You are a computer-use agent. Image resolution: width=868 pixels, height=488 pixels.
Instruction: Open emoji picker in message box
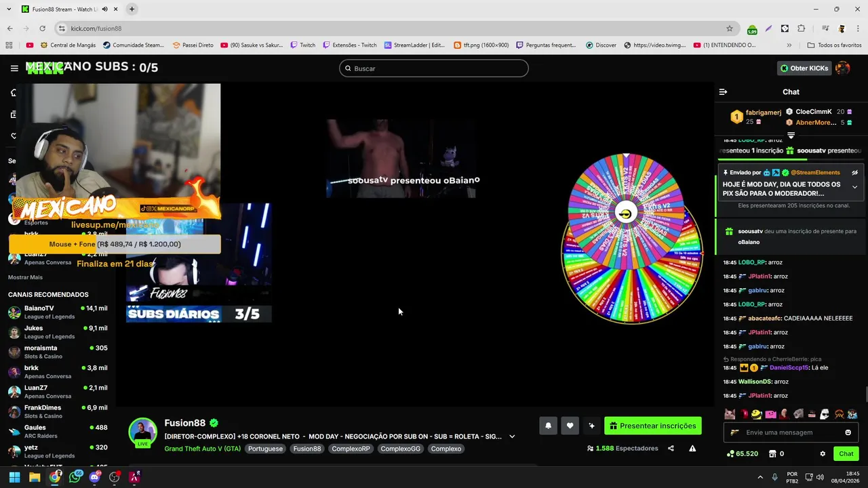(848, 432)
